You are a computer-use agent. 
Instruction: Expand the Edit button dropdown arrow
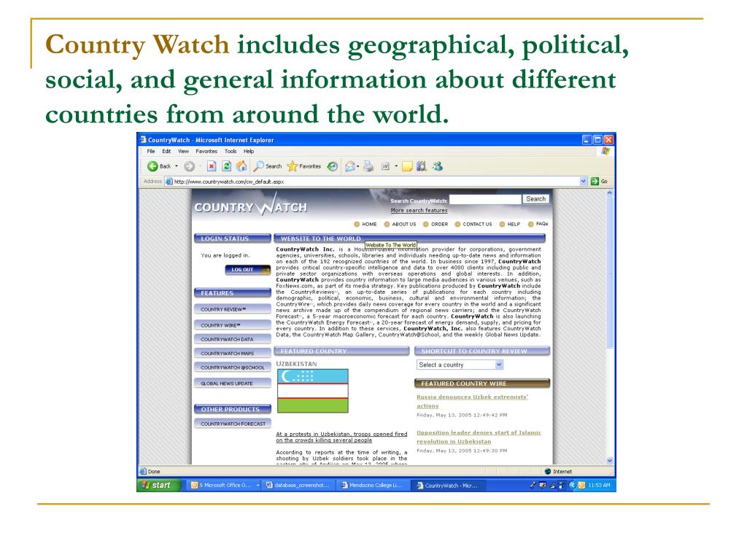(396, 166)
